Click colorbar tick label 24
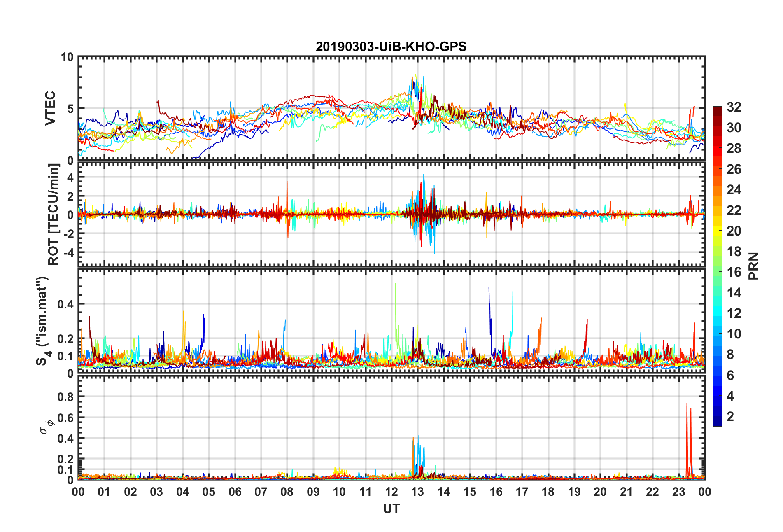Screen dimensions: 783x532 coord(734,190)
